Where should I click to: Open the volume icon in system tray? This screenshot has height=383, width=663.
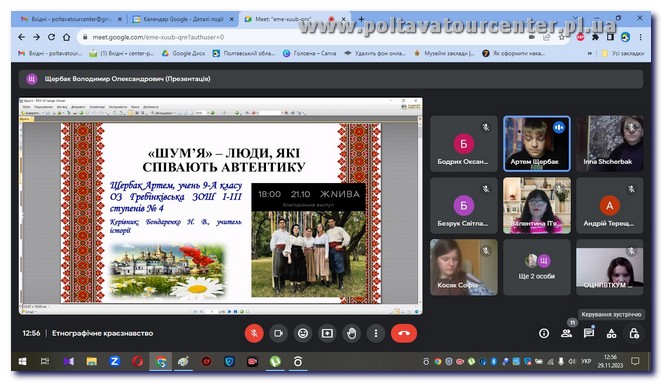(x=572, y=361)
